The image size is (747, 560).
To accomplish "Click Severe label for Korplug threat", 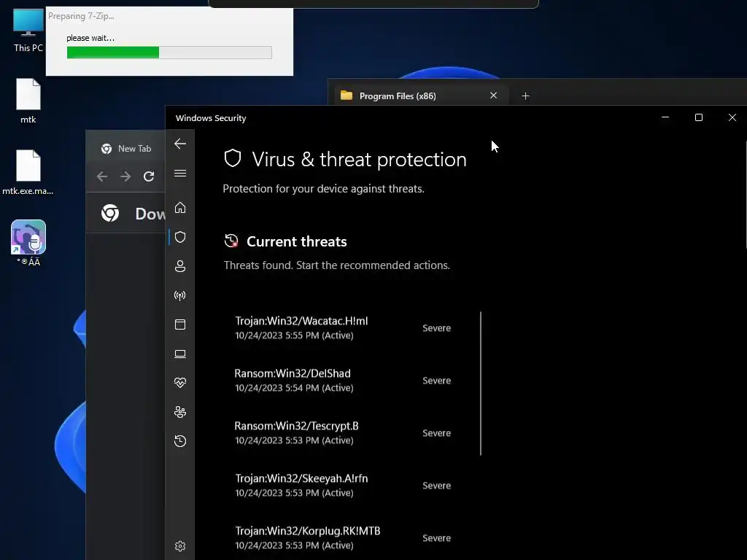I will 436,537.
